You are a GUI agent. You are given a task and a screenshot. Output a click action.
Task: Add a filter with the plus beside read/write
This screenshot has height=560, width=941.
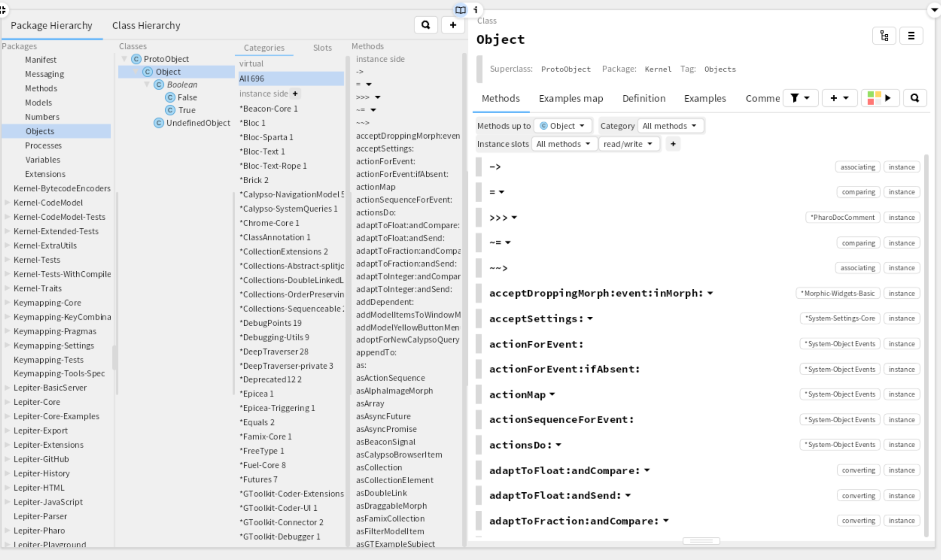point(673,144)
